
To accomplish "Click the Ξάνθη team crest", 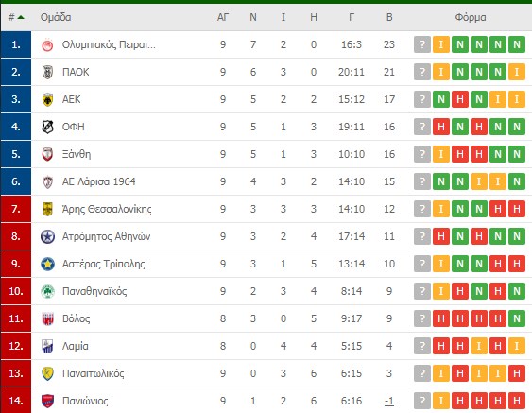I will click(x=47, y=154).
